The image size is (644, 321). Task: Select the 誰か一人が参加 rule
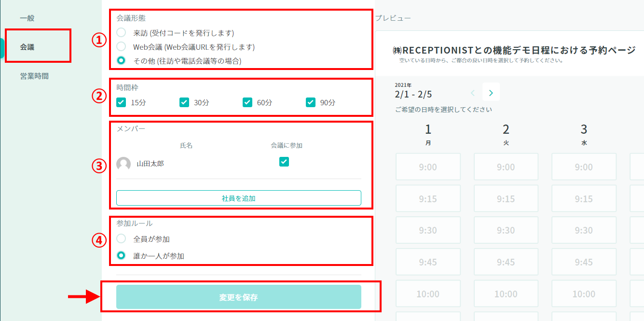coord(122,256)
